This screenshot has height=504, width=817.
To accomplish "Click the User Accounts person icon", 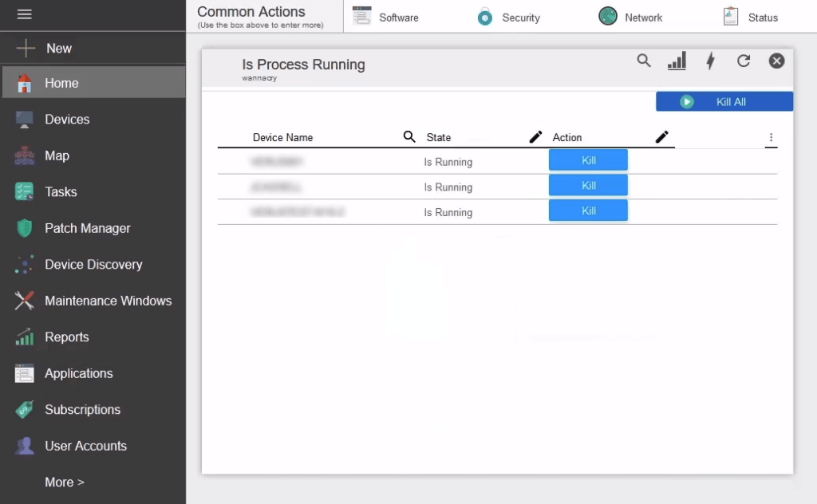I will coord(24,446).
